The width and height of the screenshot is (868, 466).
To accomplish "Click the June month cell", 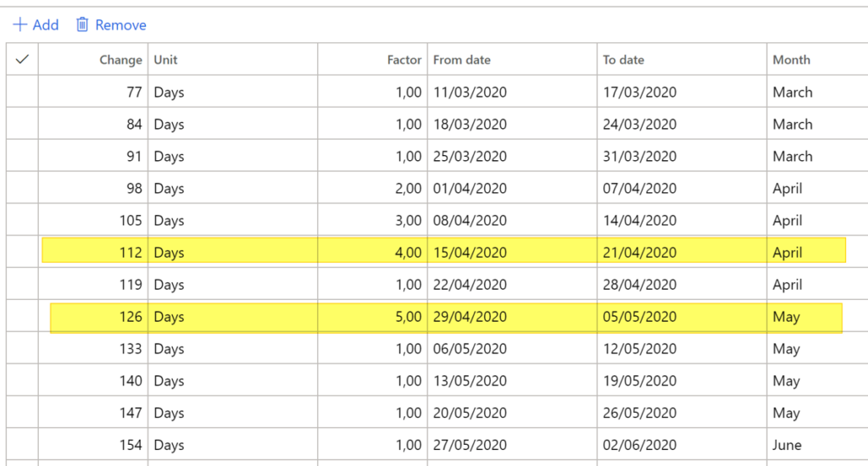I will click(x=818, y=445).
